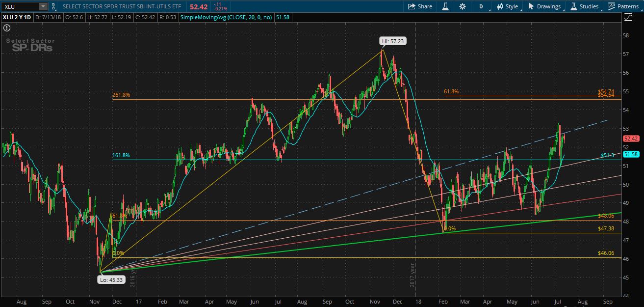644x307 pixels.
Task: Click the $51.3 level label
Action: (607, 156)
